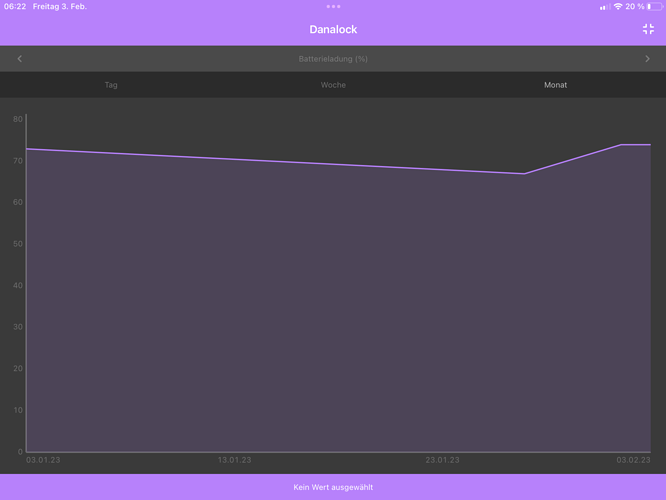Image resolution: width=666 pixels, height=500 pixels.
Task: Tap the 03.01.23 date axis label
Action: (x=43, y=460)
